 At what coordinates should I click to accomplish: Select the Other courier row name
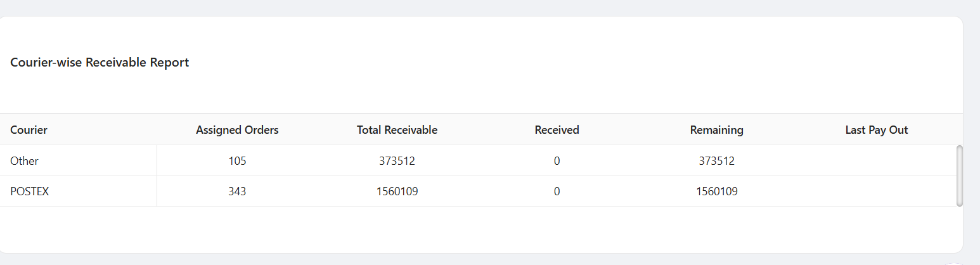tap(24, 161)
